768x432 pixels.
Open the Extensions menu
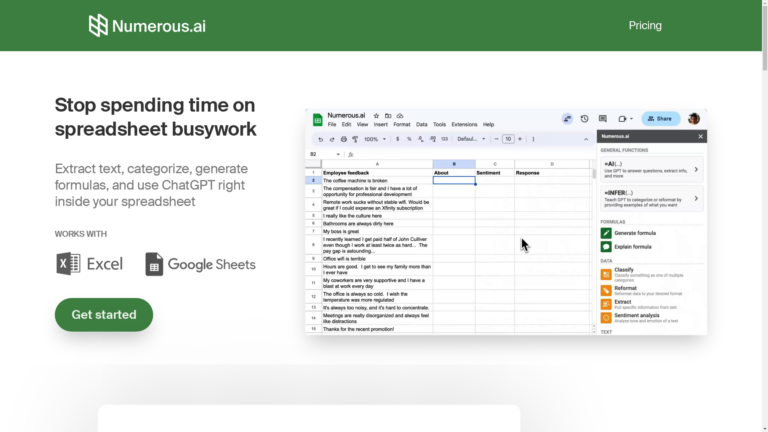[x=464, y=125]
